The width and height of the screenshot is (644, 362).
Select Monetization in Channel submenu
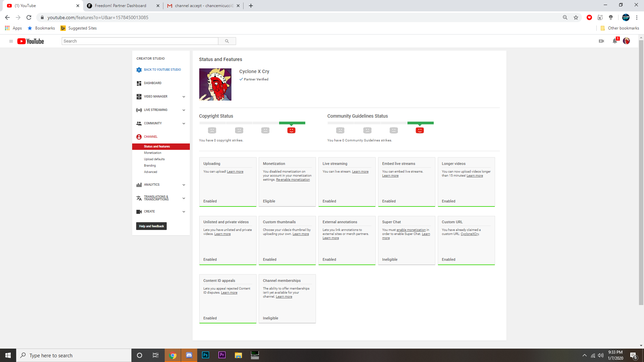point(153,153)
